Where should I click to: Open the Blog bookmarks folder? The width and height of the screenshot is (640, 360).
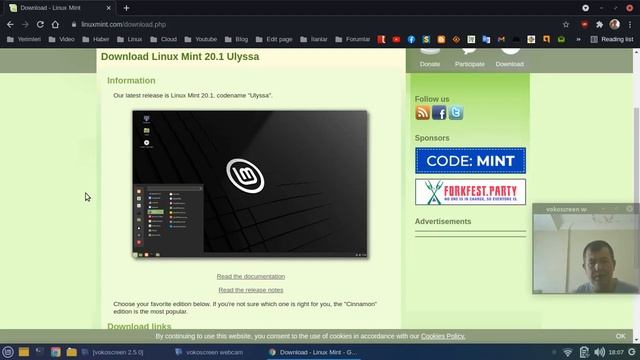tap(236, 39)
